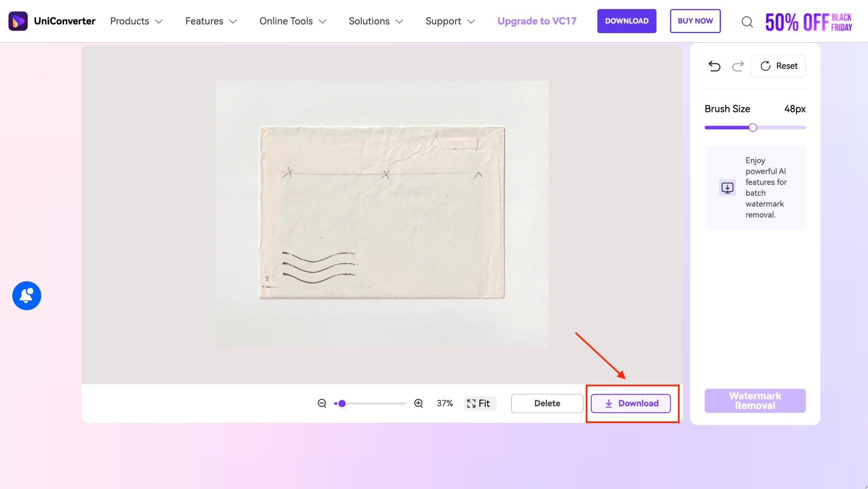Click the blue notification bell icon
Screen dimensions: 868x489
click(27, 296)
